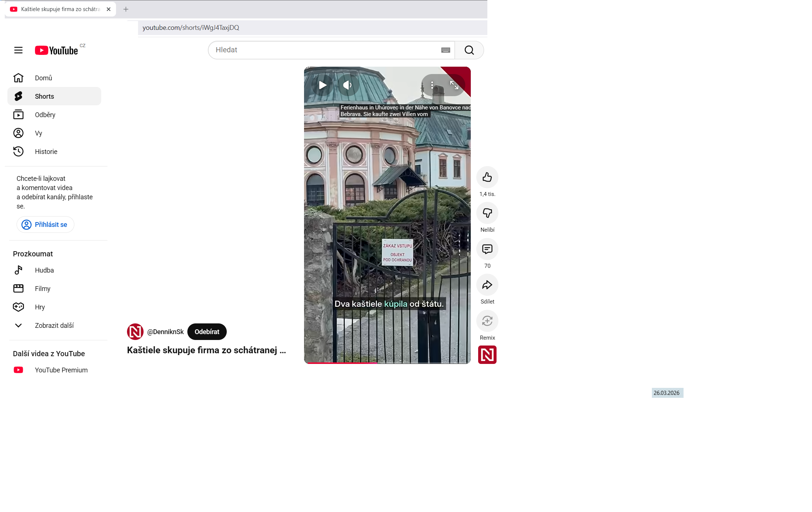
Task: Click the Sdílet share arrow icon
Action: click(487, 285)
